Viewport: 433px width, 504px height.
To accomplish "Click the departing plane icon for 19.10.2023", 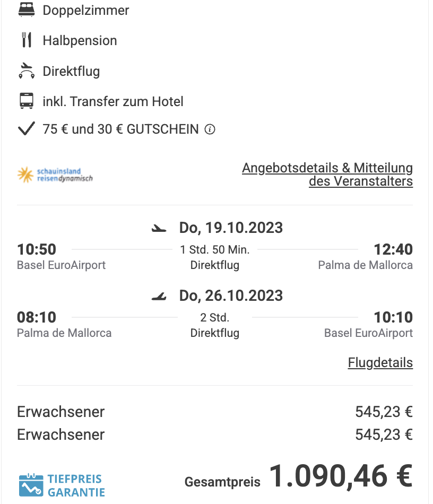I will click(x=159, y=228).
